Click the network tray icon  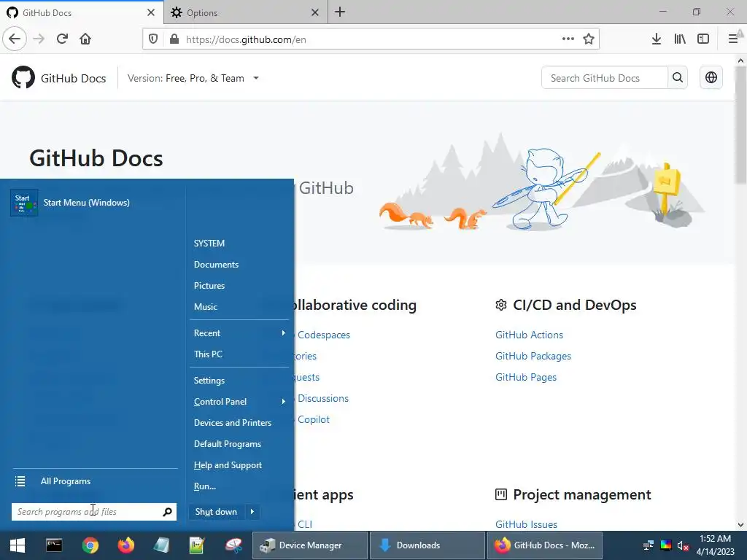click(649, 545)
